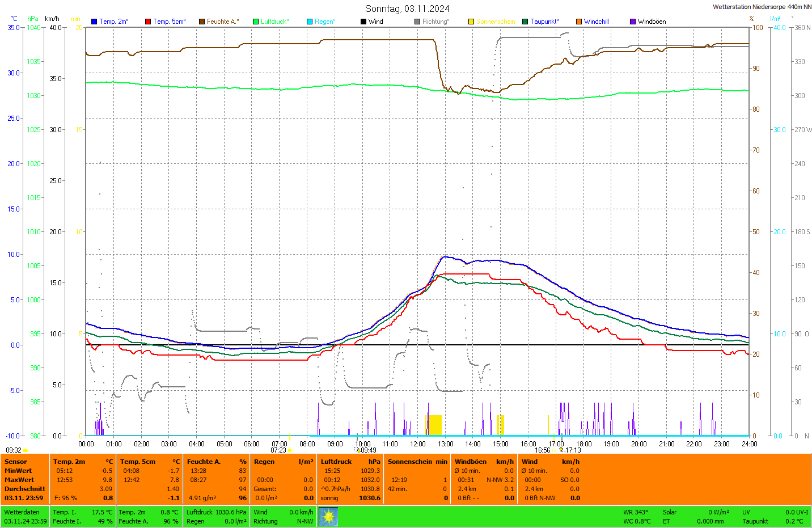Screen dimensions: 812x528
Task: Click the yellow Sonnenschein legend square
Action: click(471, 22)
